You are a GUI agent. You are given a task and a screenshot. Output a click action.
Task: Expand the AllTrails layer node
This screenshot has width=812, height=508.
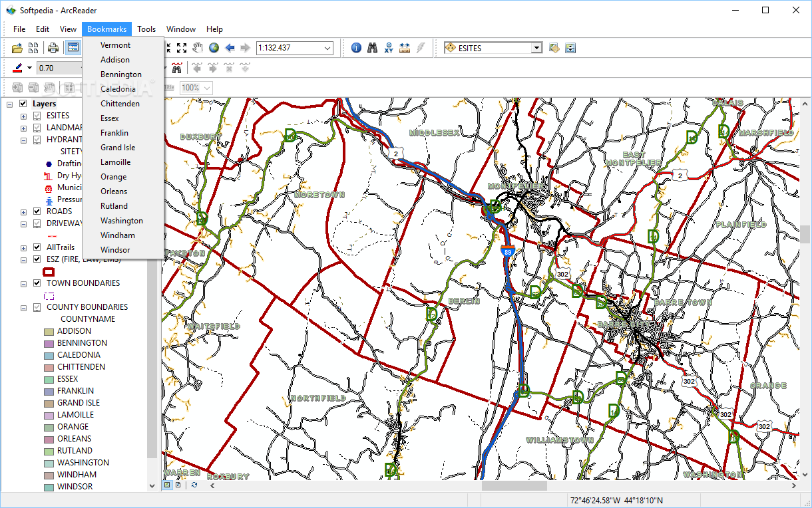tap(23, 247)
